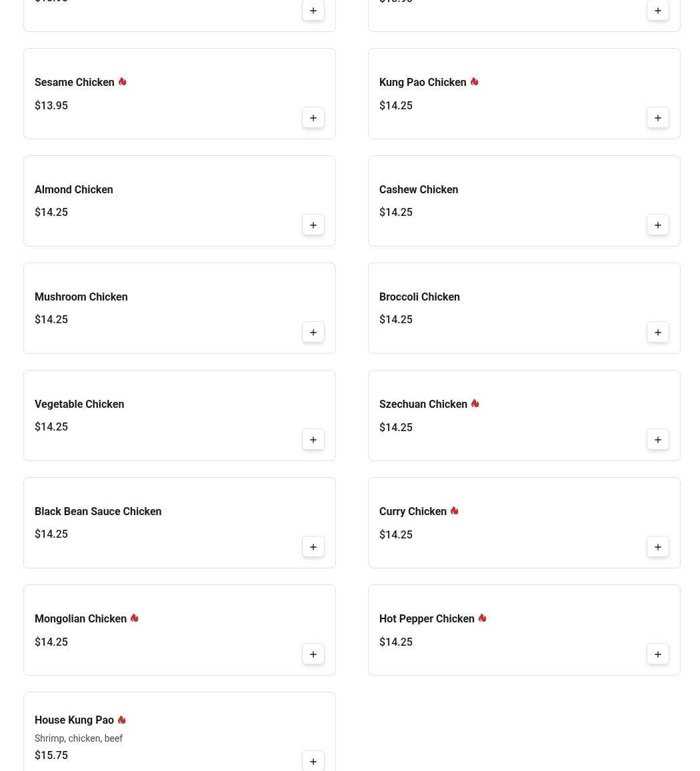Add Sesame Chicken to the order

point(313,118)
